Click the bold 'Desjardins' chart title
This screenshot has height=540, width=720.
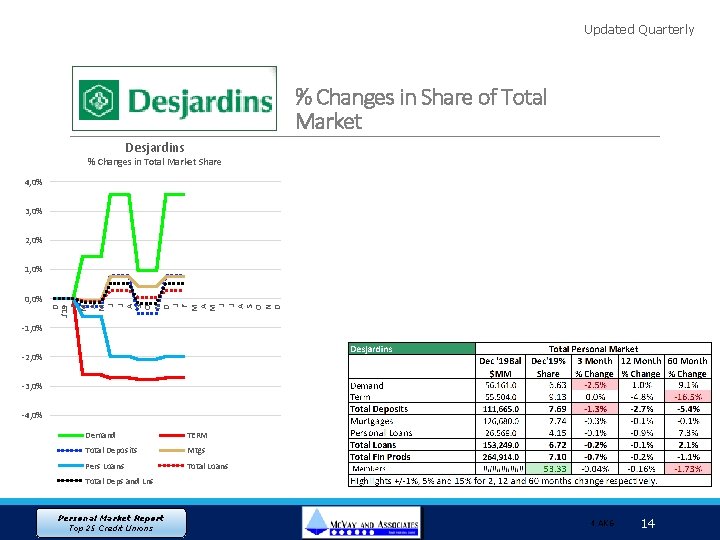(x=155, y=147)
